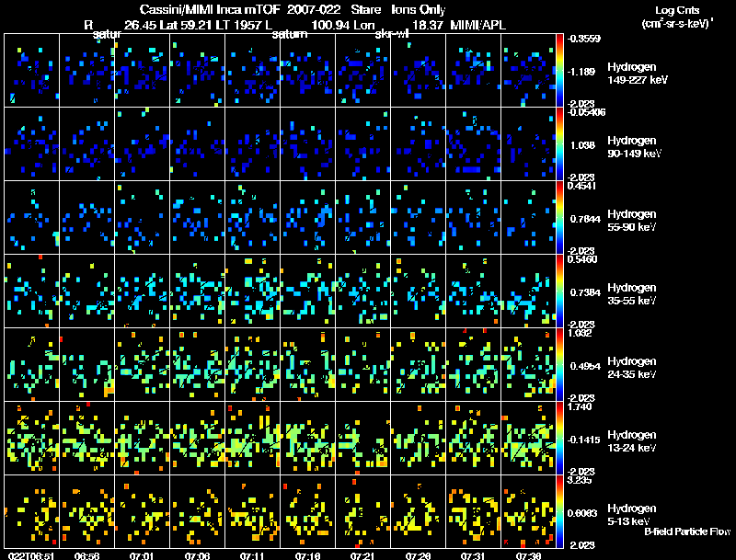
Task: Select the 5-13 keV panel at 07:26
Action: point(419,512)
